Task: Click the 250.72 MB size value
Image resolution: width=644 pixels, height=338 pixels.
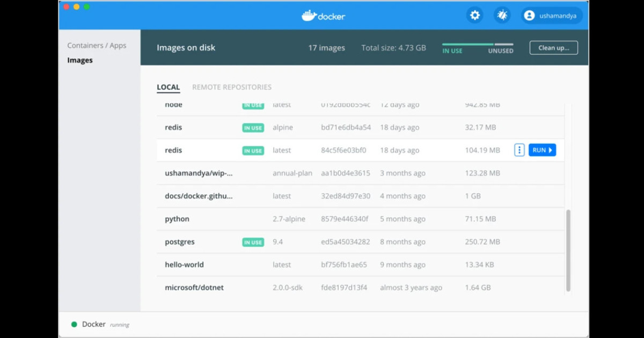Action: tap(482, 242)
